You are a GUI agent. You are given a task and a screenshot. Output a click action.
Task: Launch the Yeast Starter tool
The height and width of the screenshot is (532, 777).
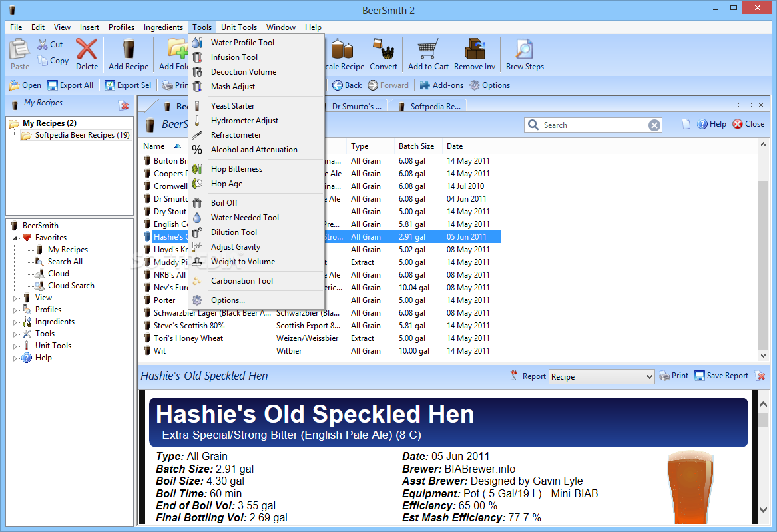232,105
